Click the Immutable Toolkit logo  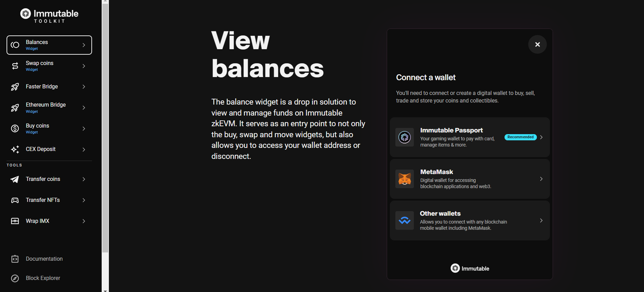point(49,15)
